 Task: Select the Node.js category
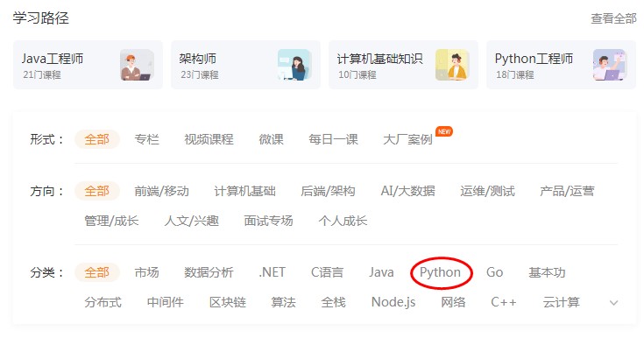(393, 302)
